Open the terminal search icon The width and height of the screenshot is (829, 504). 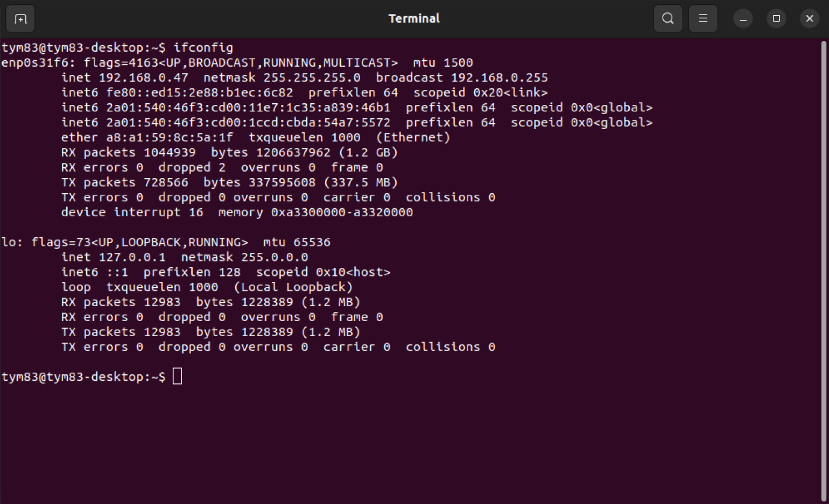668,19
